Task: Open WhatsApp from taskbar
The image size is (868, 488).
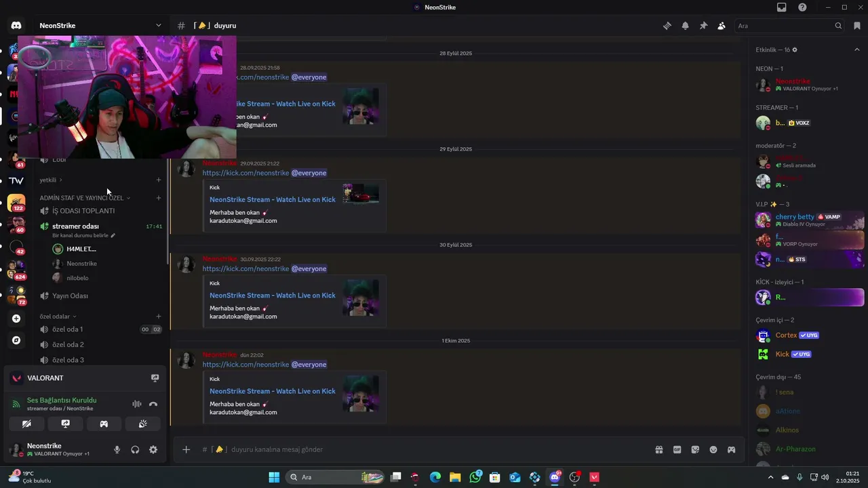Action: tap(475, 477)
